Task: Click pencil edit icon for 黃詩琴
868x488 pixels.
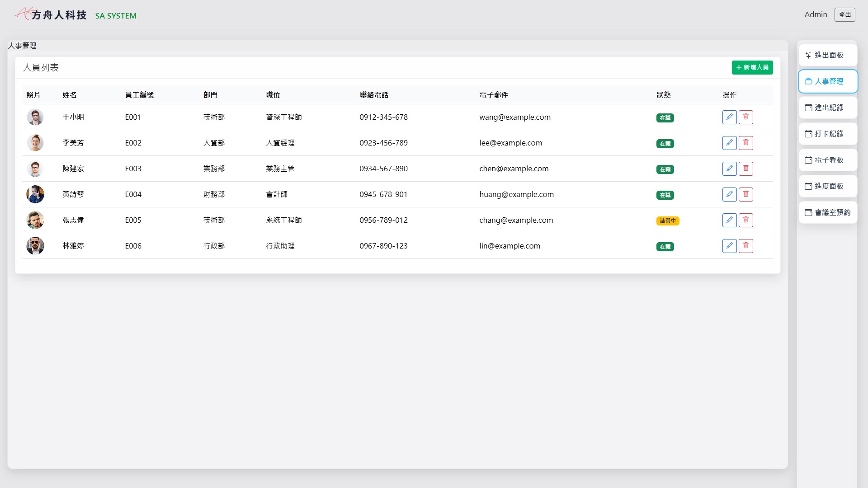Action: coord(729,194)
